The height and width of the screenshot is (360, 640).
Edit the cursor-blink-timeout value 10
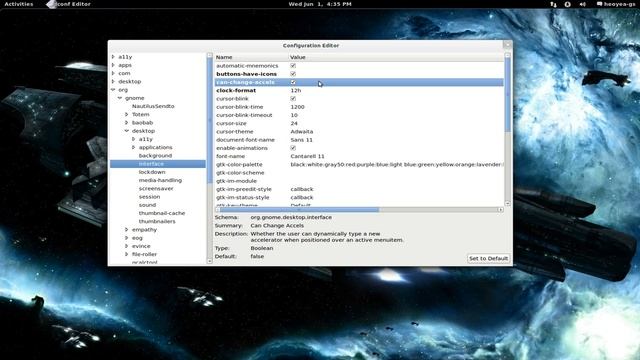[x=294, y=115]
